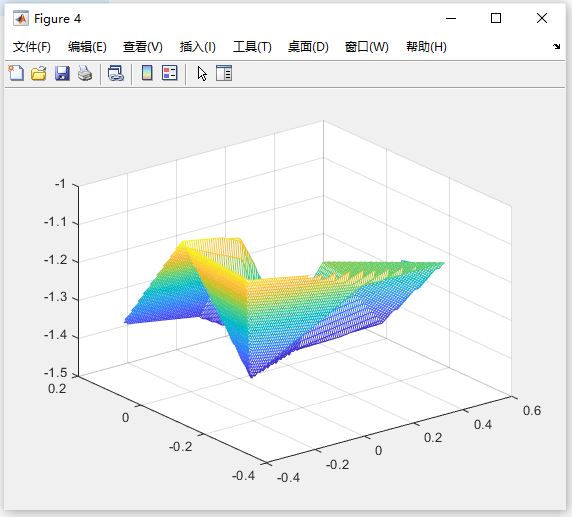The image size is (572, 517).
Task: Print the figure with the printer icon
Action: click(85, 73)
